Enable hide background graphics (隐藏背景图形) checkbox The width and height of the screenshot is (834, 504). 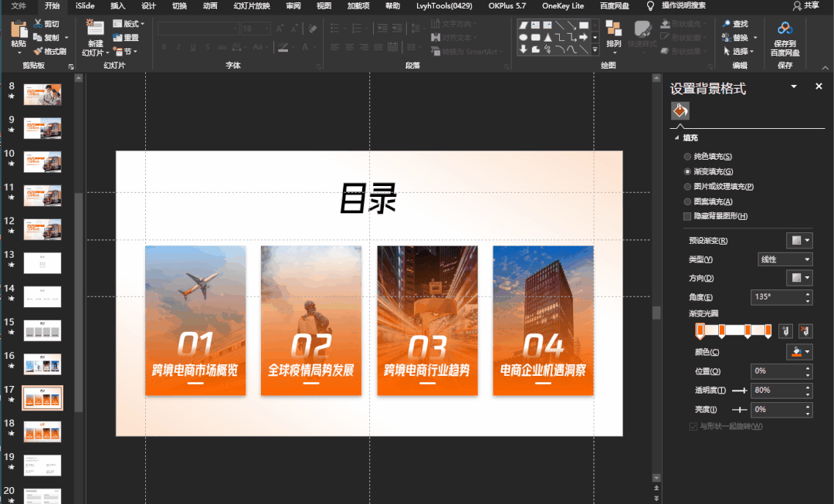click(x=687, y=217)
